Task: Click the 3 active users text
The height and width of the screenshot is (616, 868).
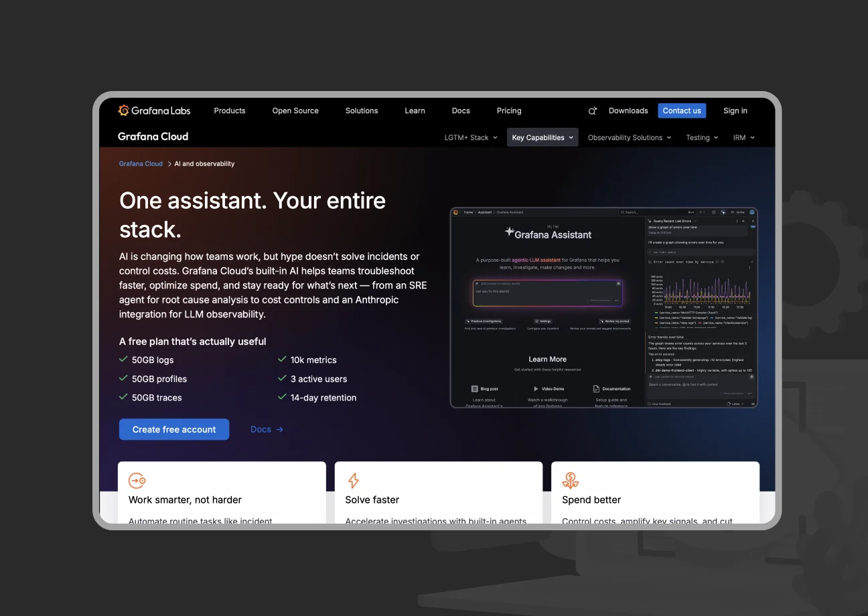Action: click(x=319, y=378)
